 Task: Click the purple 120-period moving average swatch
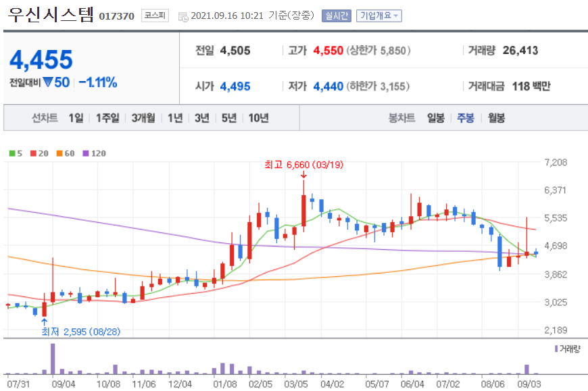click(x=86, y=153)
